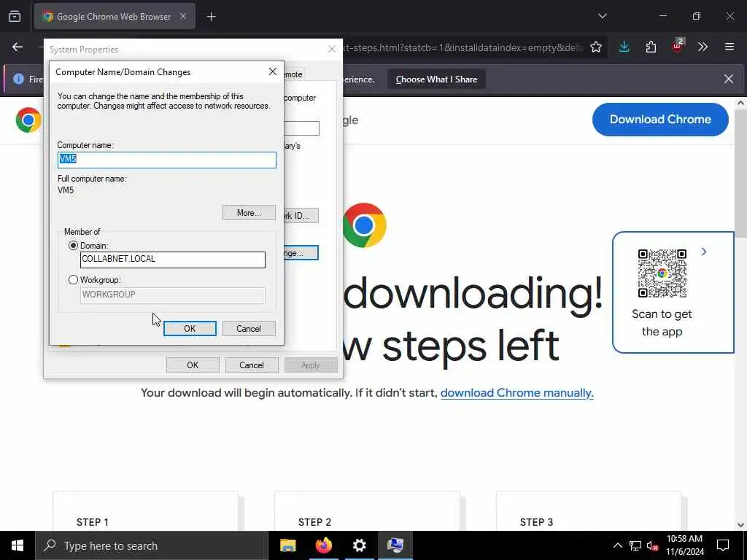Open the download Chrome manually link
Viewport: 747px width, 560px height.
(x=517, y=393)
